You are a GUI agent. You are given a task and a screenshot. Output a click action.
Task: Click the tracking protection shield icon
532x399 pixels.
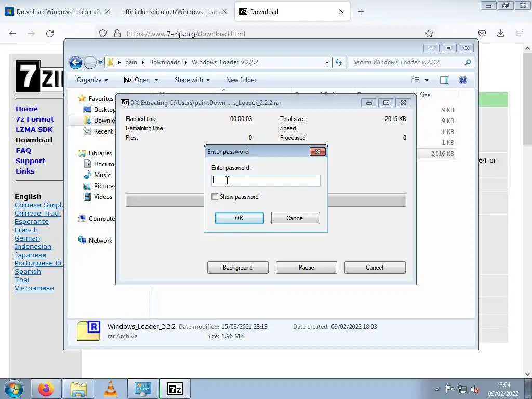point(103,34)
